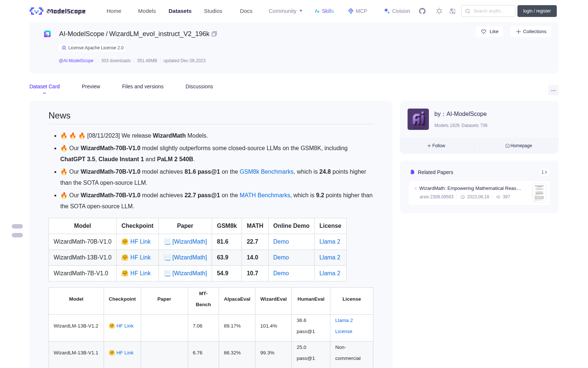Open the AI-ModelScope avatar image
588x368 pixels.
pos(418,119)
